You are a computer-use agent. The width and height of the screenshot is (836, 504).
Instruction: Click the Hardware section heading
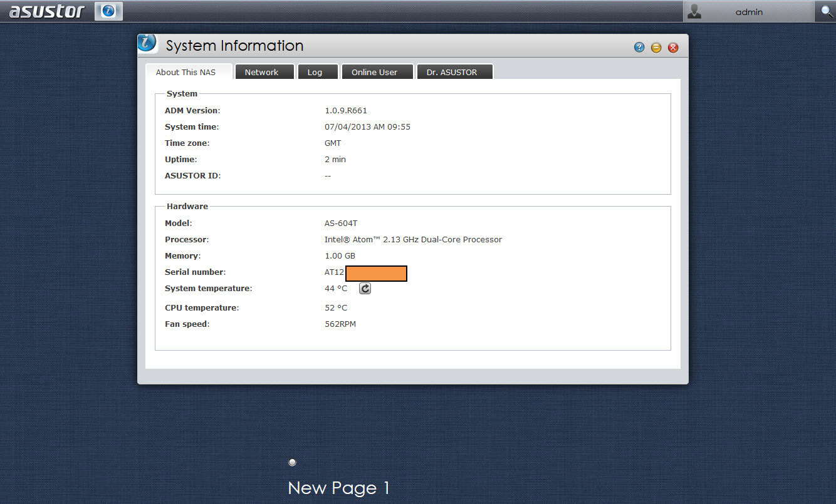pos(187,206)
